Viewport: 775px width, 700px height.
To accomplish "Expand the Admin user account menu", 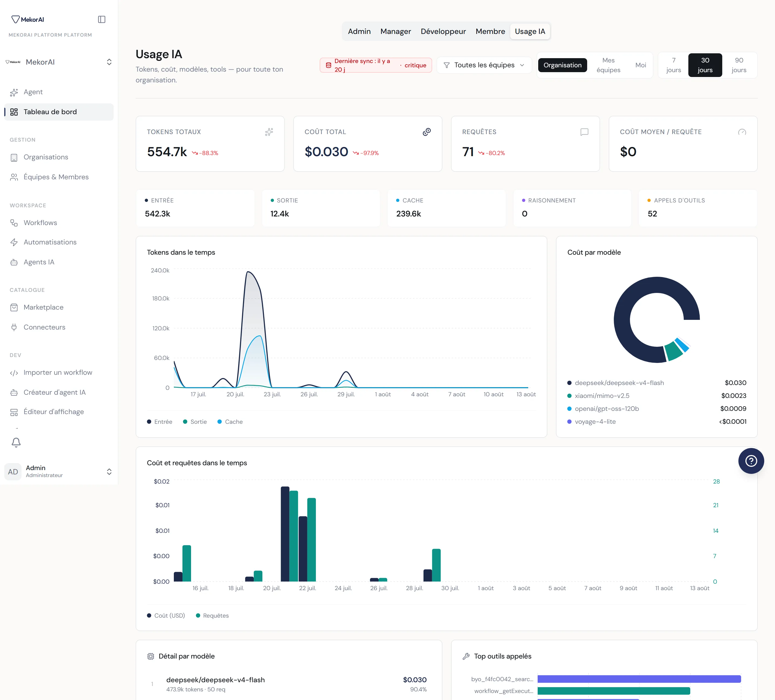I will [x=59, y=471].
